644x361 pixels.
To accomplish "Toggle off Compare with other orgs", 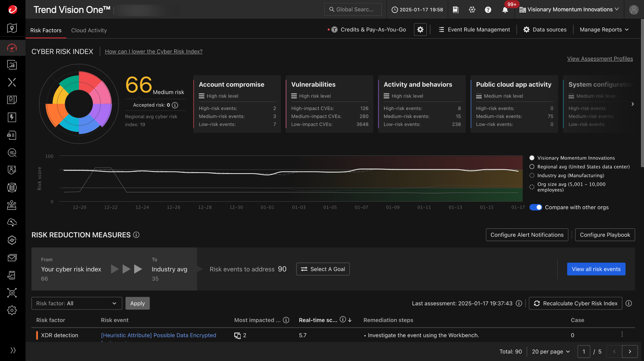I will pos(536,207).
